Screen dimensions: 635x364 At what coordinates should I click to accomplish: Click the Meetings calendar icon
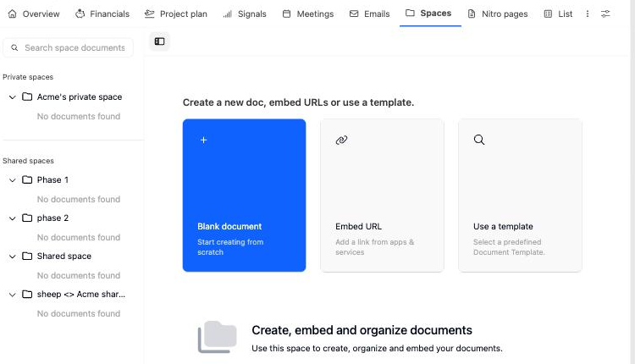(x=286, y=14)
